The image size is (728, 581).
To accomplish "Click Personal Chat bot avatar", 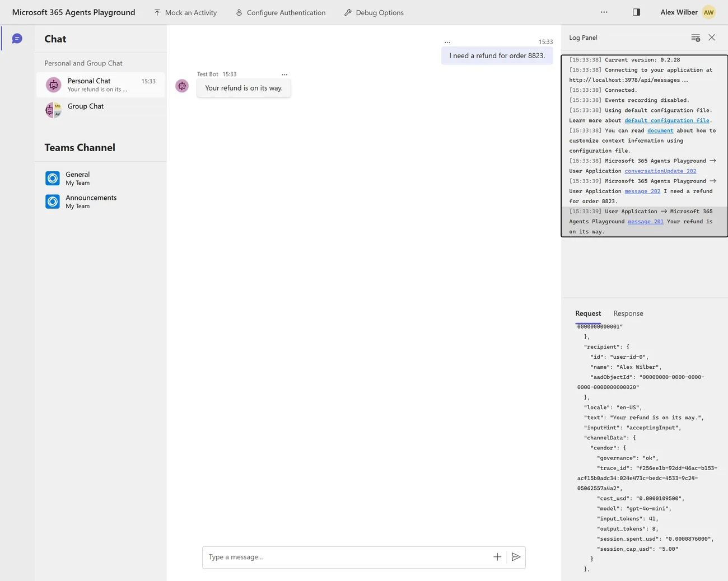I will pos(53,85).
